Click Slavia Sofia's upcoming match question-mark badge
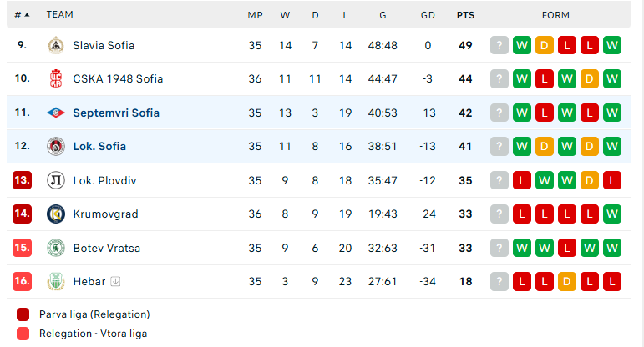 tap(499, 46)
